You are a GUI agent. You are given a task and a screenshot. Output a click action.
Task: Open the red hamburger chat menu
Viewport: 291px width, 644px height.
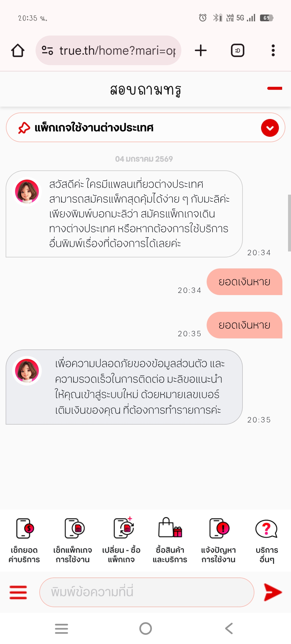[x=18, y=592]
